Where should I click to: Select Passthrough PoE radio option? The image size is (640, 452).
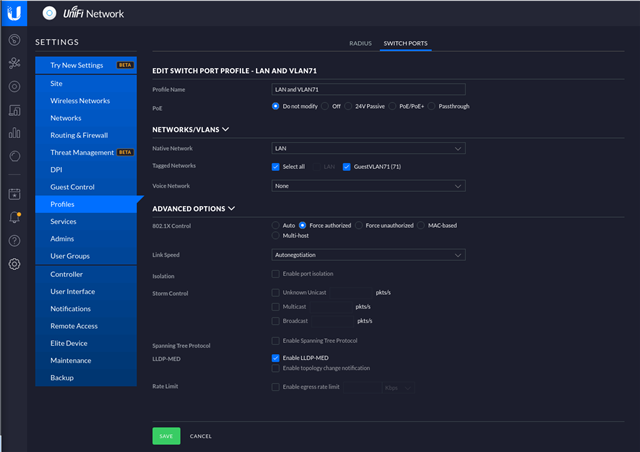431,106
